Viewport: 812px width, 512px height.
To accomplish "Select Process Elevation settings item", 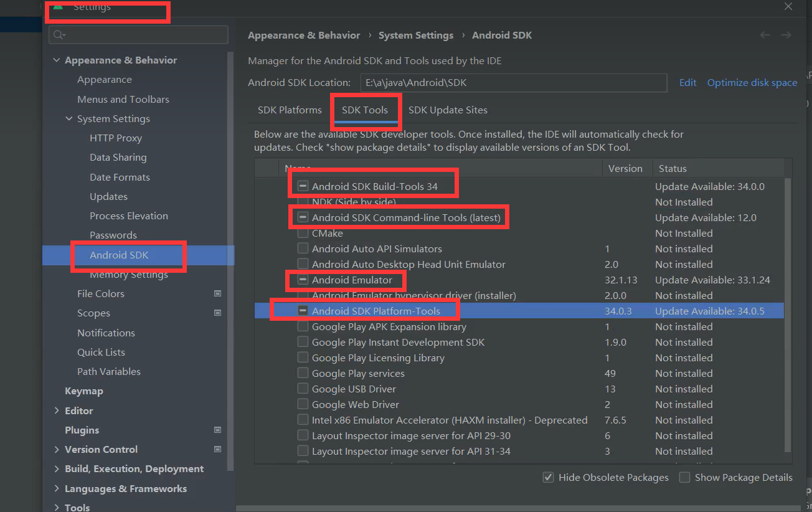I will point(129,216).
